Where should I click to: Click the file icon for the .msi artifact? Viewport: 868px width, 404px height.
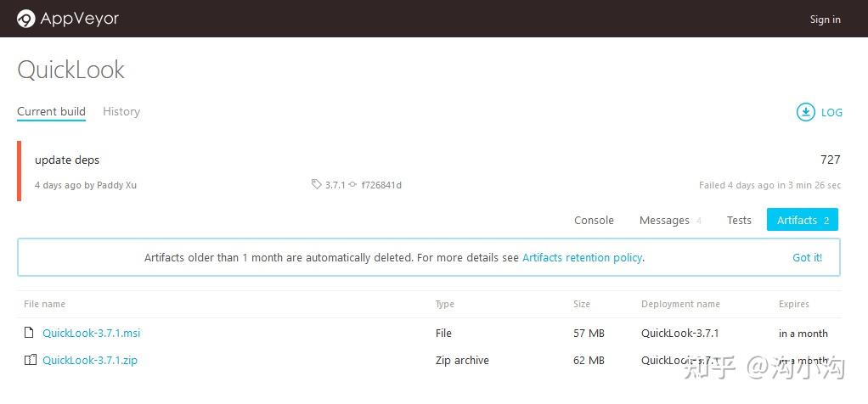pyautogui.click(x=30, y=334)
